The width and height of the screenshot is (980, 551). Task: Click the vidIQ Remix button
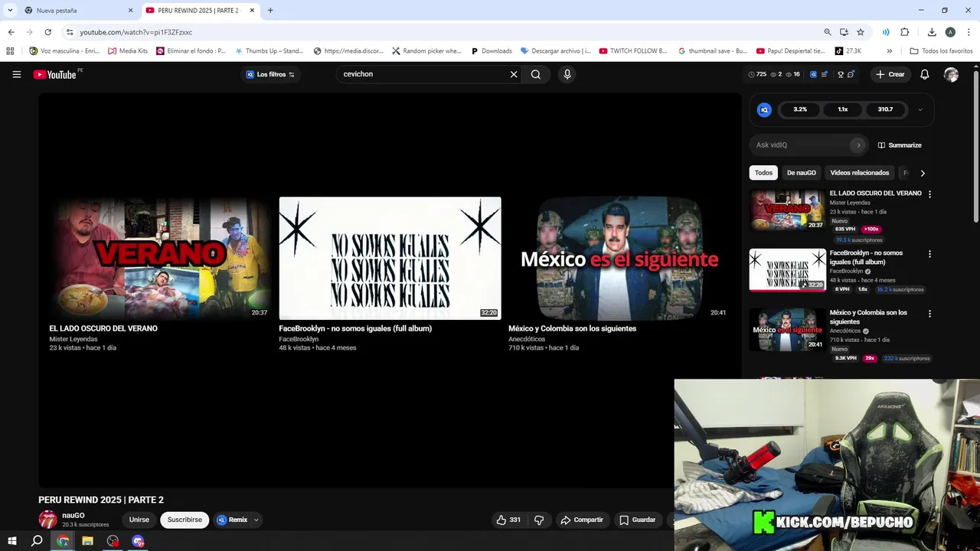pyautogui.click(x=232, y=520)
